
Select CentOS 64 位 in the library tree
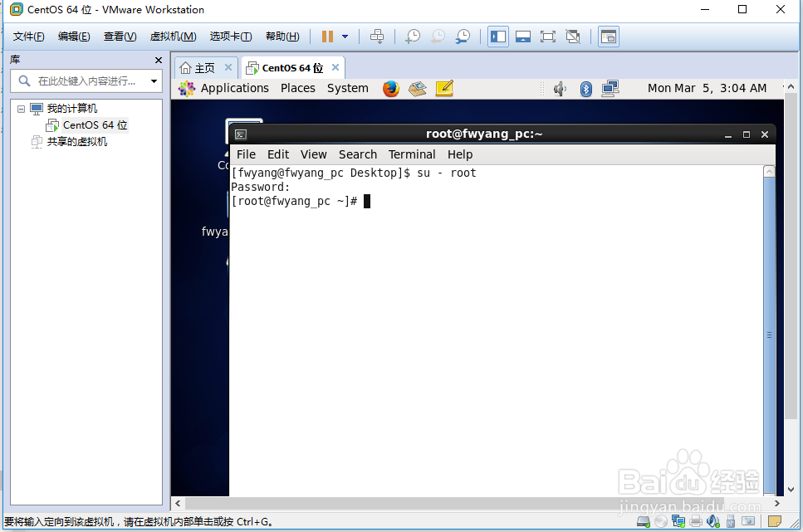[x=95, y=125]
